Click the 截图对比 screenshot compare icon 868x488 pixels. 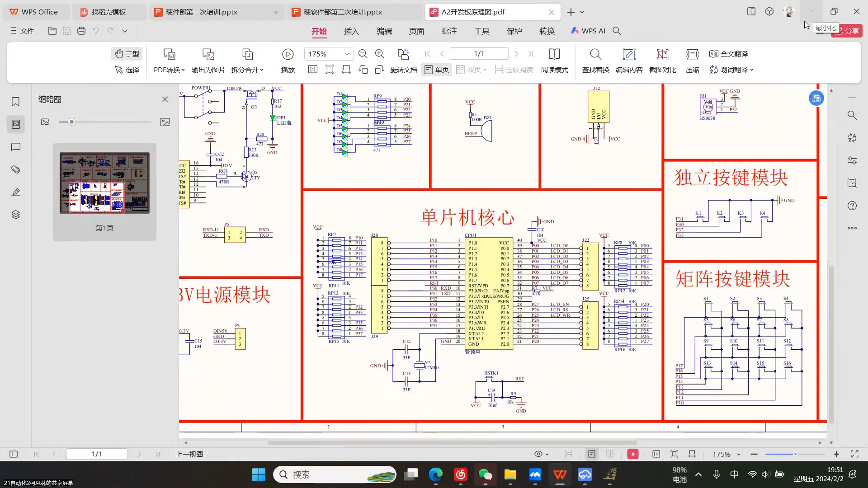coord(662,61)
